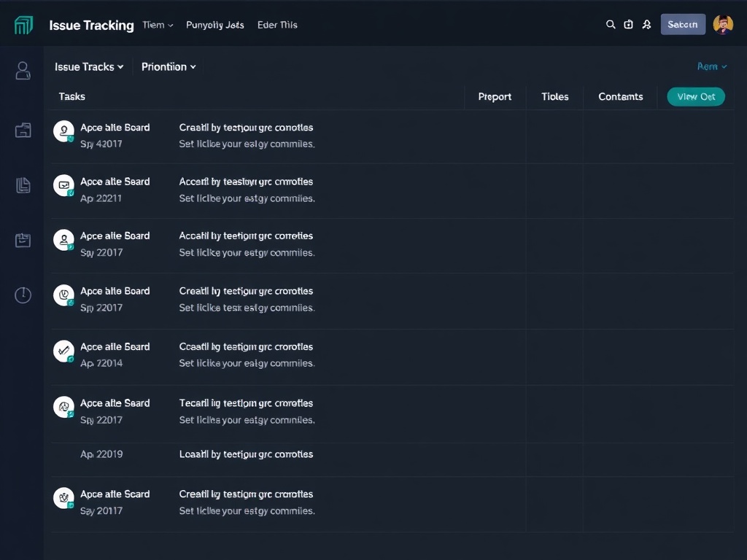Image resolution: width=747 pixels, height=560 pixels.
Task: Toggle the message icon on second task row
Action: coord(63,186)
